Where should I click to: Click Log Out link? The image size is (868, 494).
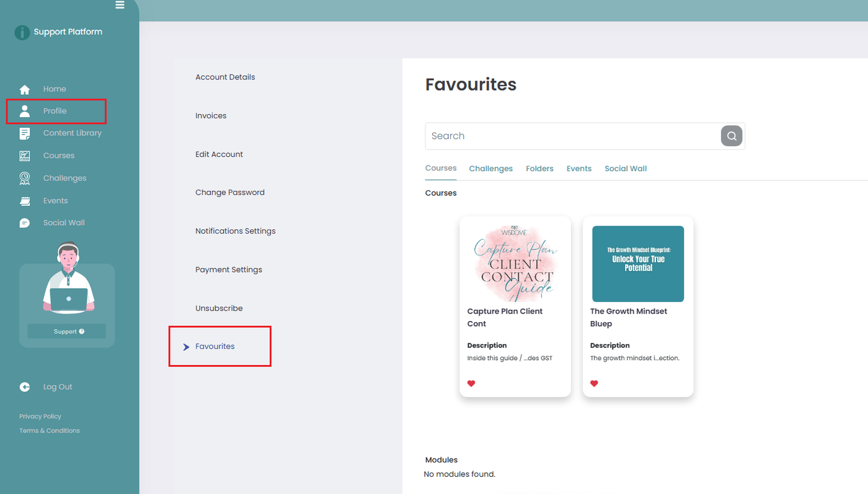tap(58, 387)
